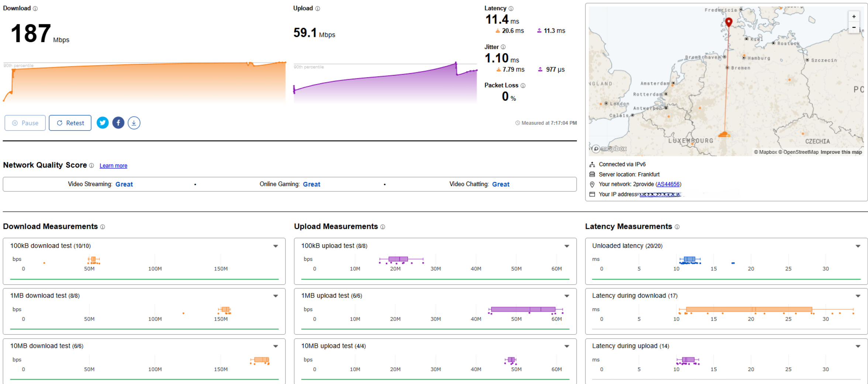Click the Hamburg label on the map

click(759, 58)
